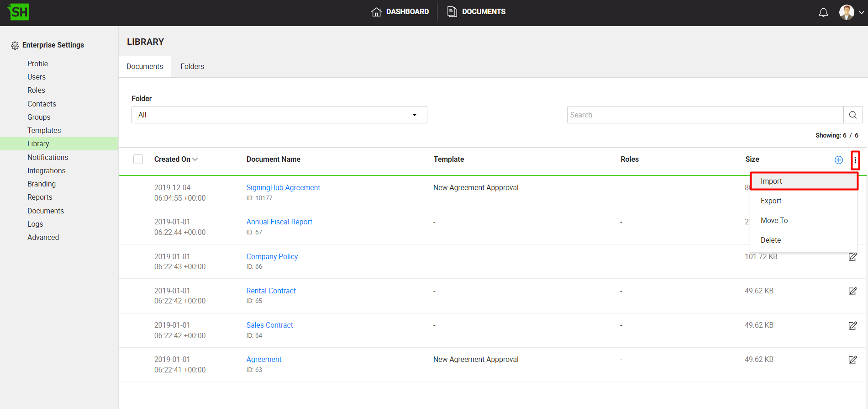The width and height of the screenshot is (868, 409).
Task: Edit the Sales Contract document row
Action: (x=852, y=326)
